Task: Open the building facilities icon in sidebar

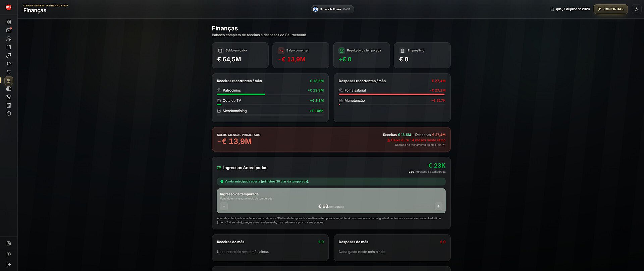Action: click(9, 89)
